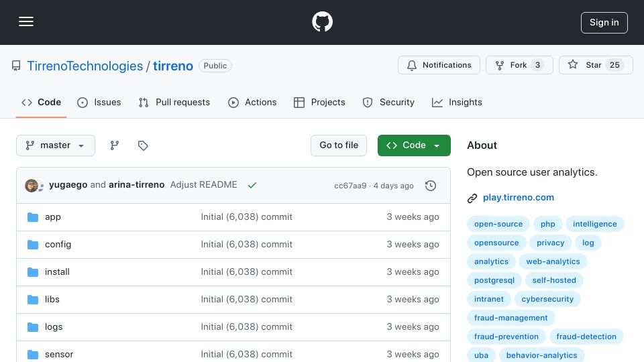
Task: Select the self-hosted topic tag
Action: pos(554,281)
